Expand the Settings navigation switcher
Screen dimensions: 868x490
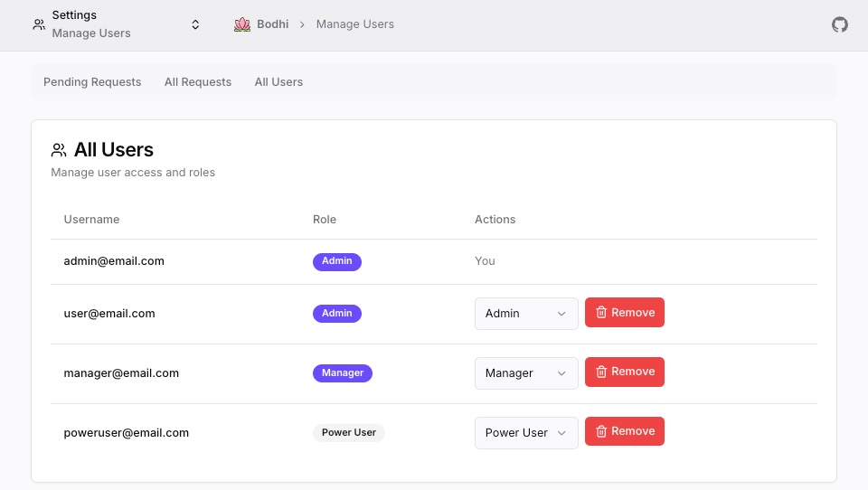point(195,24)
